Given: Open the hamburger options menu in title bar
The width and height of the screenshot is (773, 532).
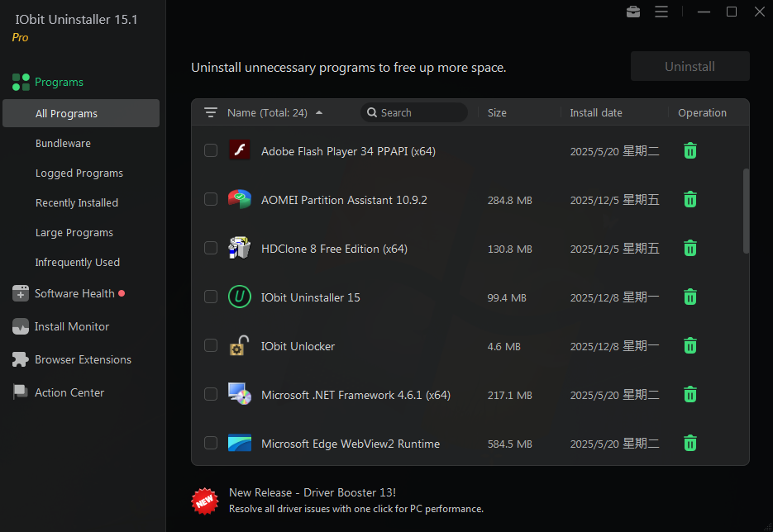Looking at the screenshot, I should point(661,12).
